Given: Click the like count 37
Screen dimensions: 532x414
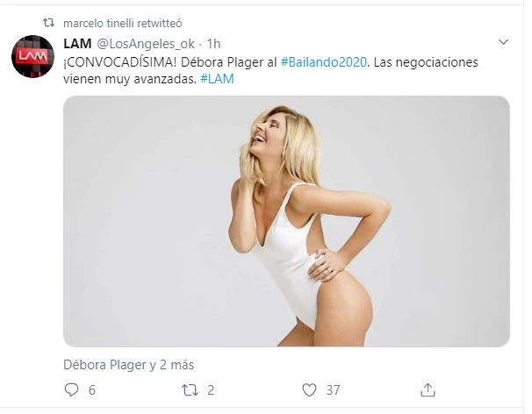Looking at the screenshot, I should point(333,390).
